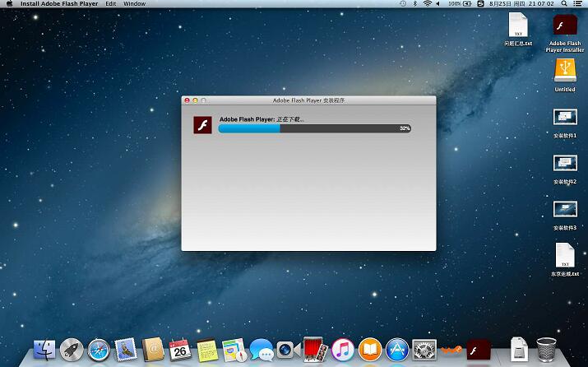Click Bluetooth status icon
588x367 pixels.
coord(415,4)
